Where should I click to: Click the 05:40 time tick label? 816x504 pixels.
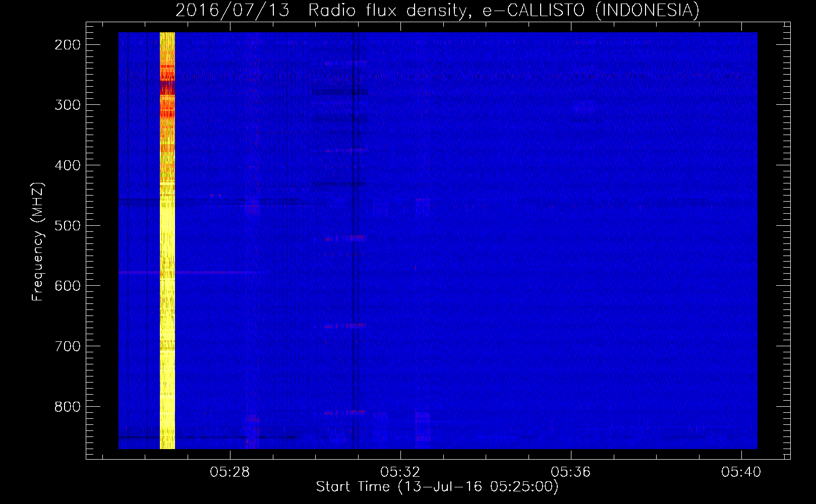(741, 472)
